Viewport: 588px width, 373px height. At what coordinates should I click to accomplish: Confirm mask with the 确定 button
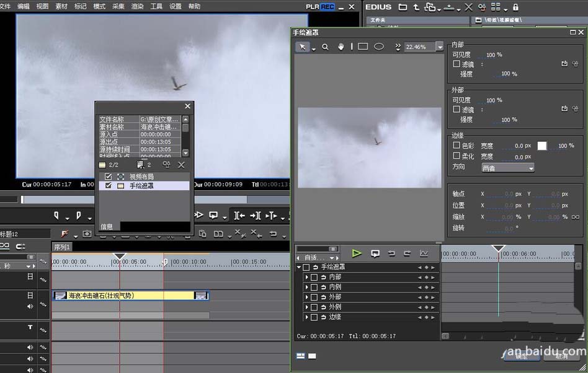coord(522,356)
